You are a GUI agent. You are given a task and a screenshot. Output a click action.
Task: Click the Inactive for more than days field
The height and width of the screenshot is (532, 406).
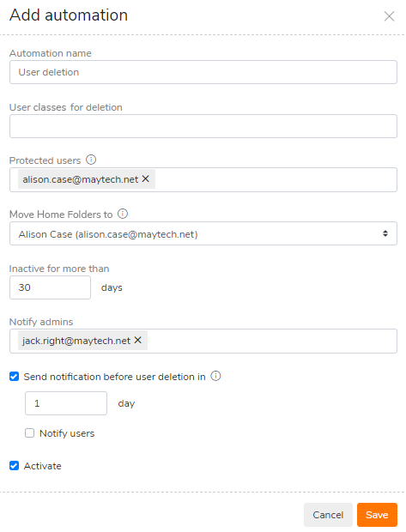click(51, 287)
